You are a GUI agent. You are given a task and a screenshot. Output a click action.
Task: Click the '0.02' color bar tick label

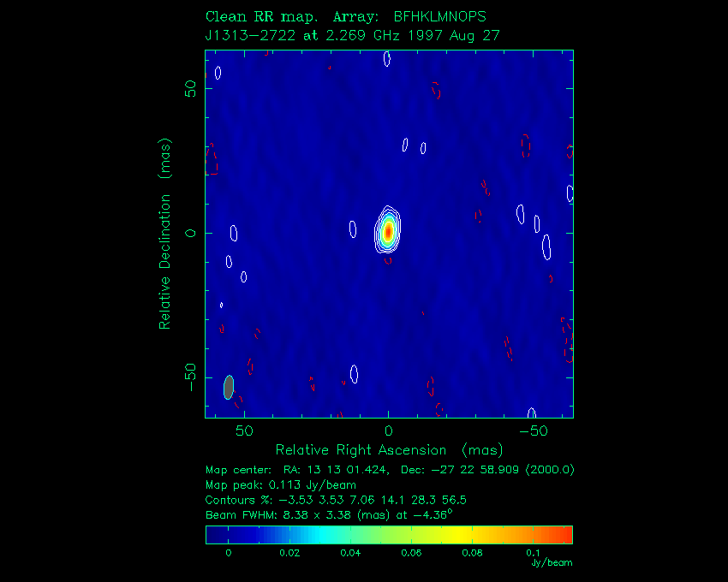click(x=289, y=553)
